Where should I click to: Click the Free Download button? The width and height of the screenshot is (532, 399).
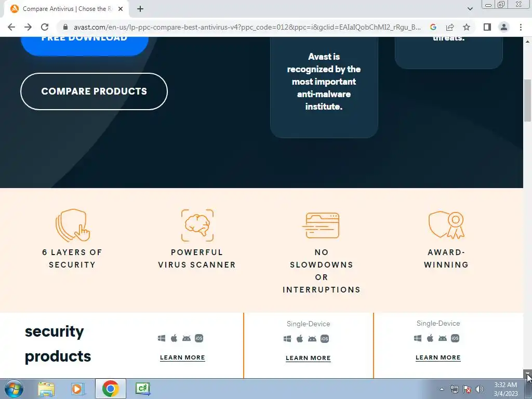tap(85, 46)
